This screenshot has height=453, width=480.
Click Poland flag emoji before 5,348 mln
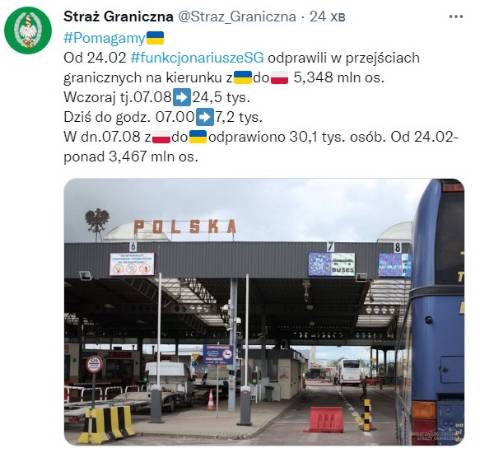(x=279, y=78)
